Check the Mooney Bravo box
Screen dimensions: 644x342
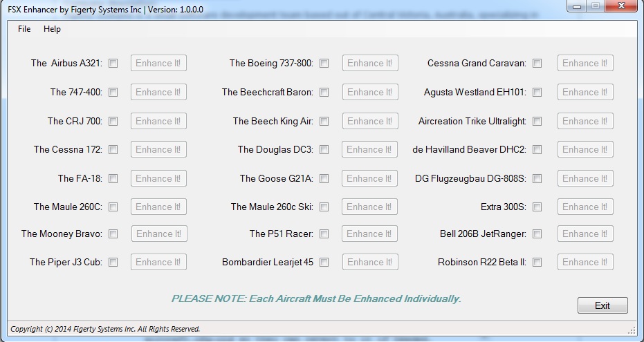[113, 234]
